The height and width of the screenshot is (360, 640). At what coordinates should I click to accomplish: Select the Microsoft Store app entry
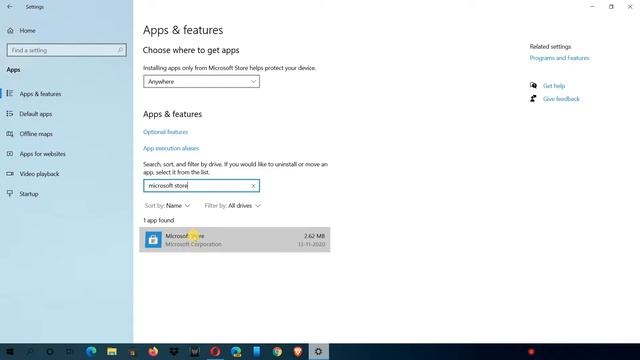coord(235,240)
